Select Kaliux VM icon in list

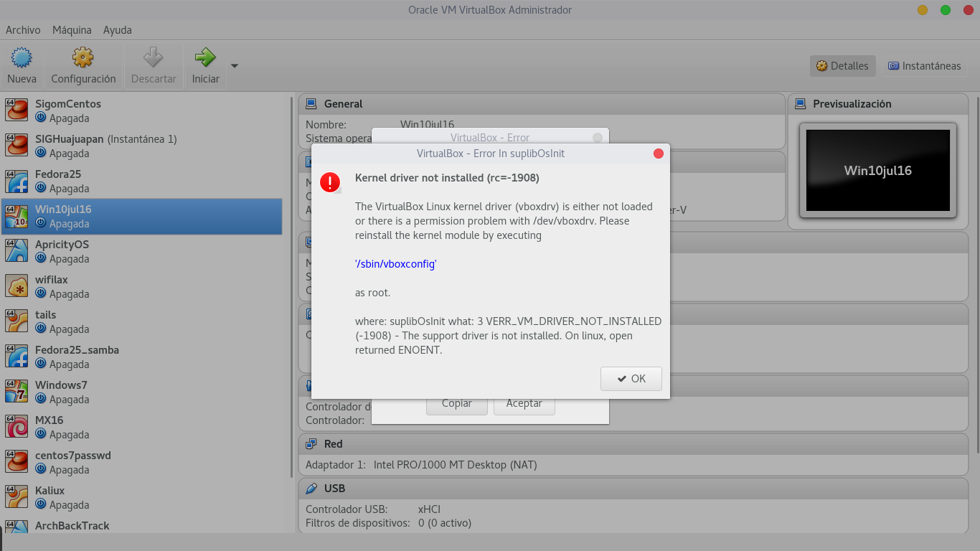(17, 497)
